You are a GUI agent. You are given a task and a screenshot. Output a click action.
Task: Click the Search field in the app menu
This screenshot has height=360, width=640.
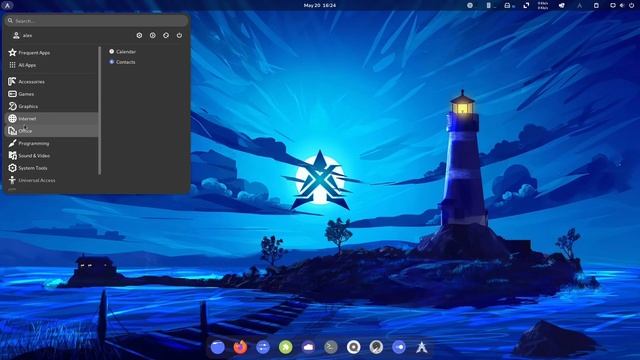[96, 20]
